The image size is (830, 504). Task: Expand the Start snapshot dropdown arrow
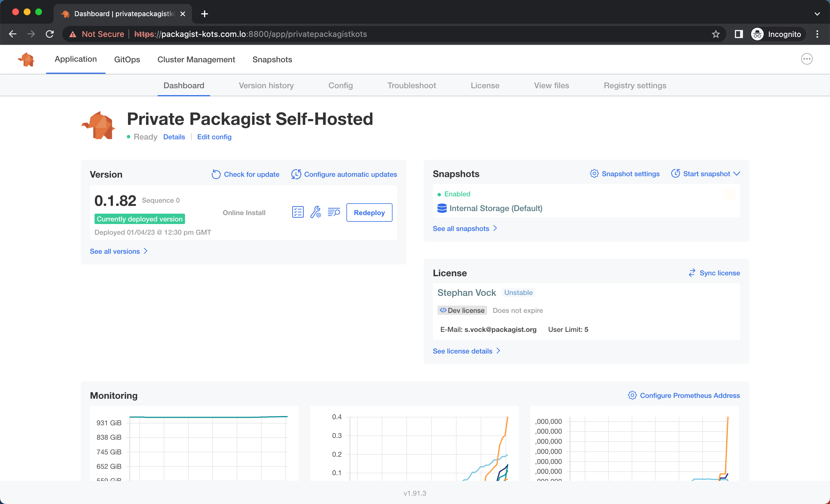click(x=738, y=174)
